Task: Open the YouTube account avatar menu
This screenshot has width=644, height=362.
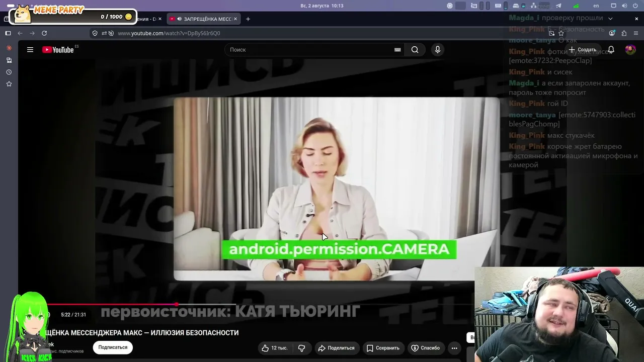Action: click(630, 50)
